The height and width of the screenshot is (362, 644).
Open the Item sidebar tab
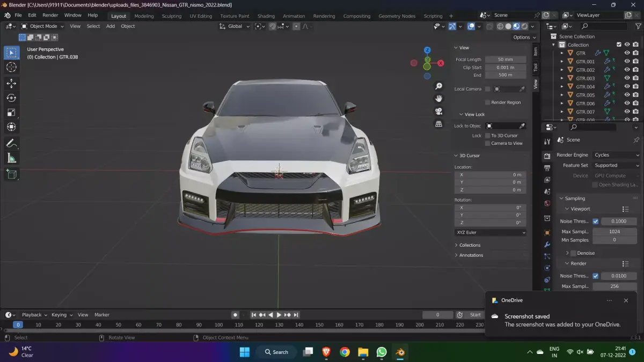tap(535, 51)
